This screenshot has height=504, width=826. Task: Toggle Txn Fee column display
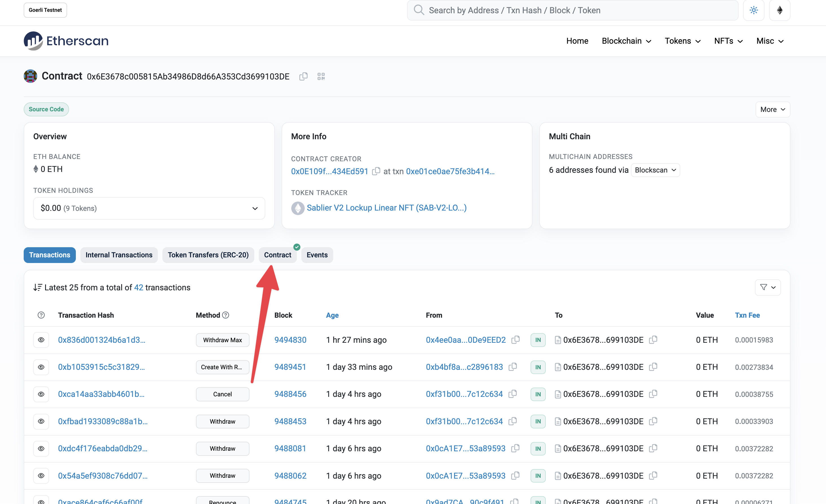[x=747, y=315]
